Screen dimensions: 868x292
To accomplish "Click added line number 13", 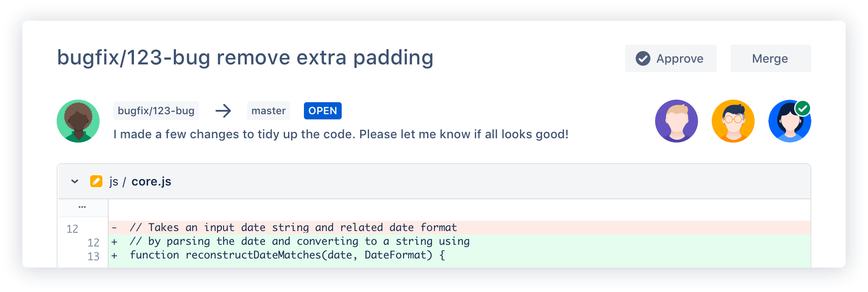I will 93,256.
